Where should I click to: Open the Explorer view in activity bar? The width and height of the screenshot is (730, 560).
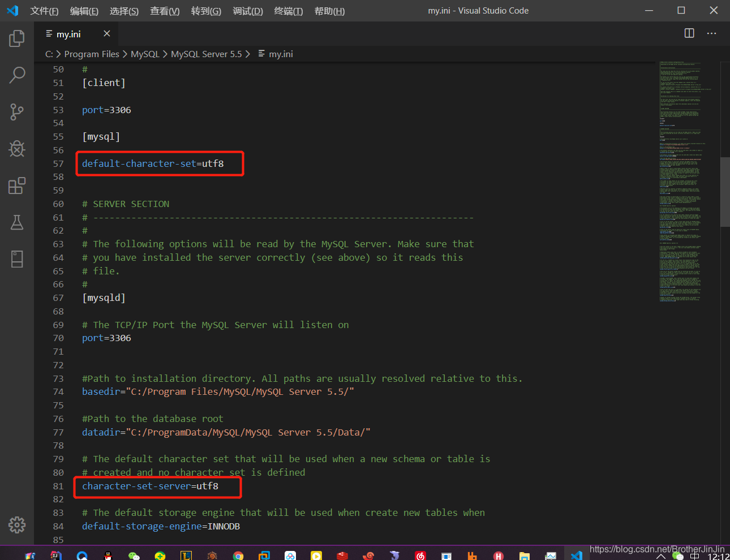point(17,38)
